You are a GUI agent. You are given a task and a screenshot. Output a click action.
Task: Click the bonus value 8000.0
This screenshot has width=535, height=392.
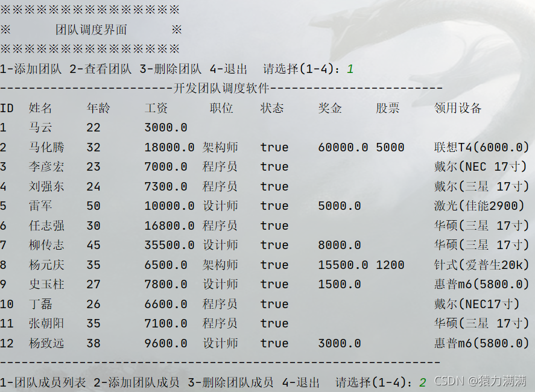point(340,245)
